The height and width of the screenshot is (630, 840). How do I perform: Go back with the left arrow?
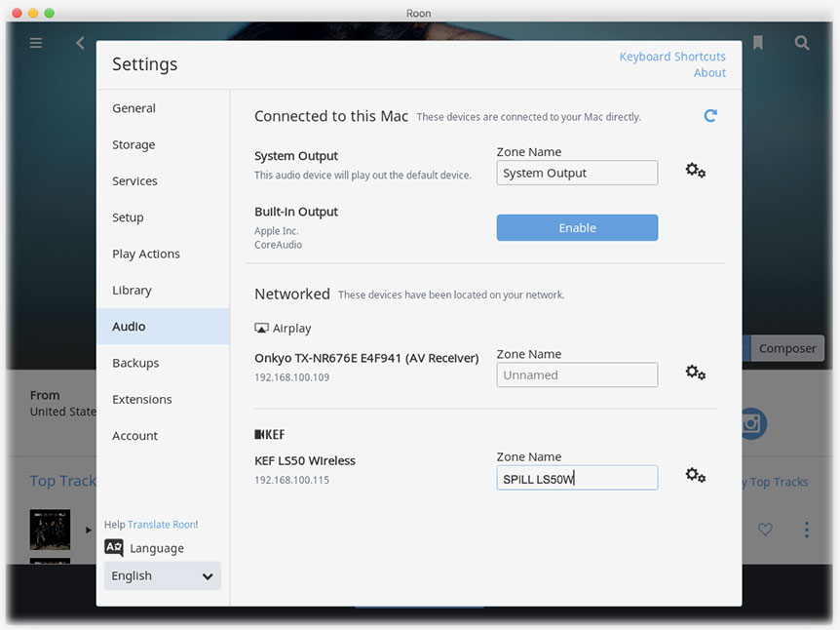[80, 43]
